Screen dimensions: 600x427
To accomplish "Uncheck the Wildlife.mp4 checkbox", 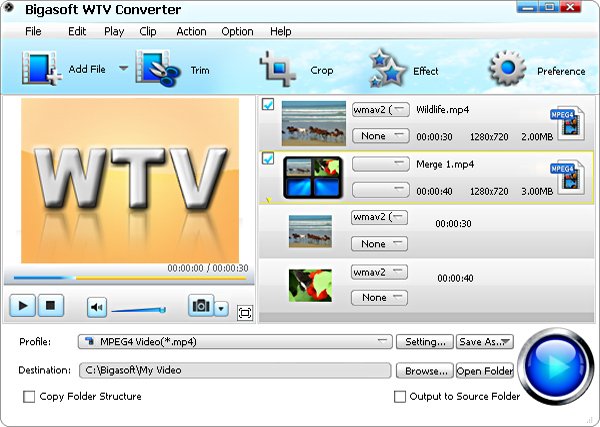I will pyautogui.click(x=268, y=104).
